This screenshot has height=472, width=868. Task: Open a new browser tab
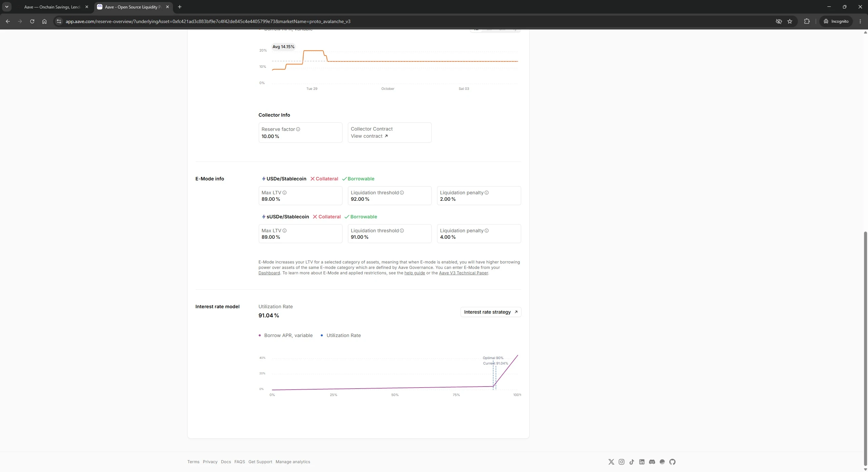pyautogui.click(x=180, y=7)
